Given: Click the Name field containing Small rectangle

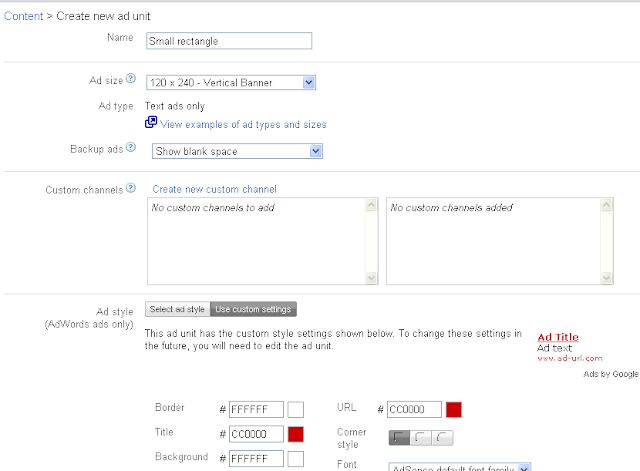Looking at the screenshot, I should click(229, 41).
